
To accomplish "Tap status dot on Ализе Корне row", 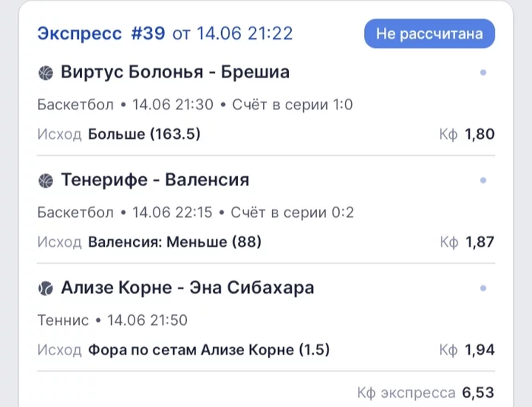I will coord(483,289).
